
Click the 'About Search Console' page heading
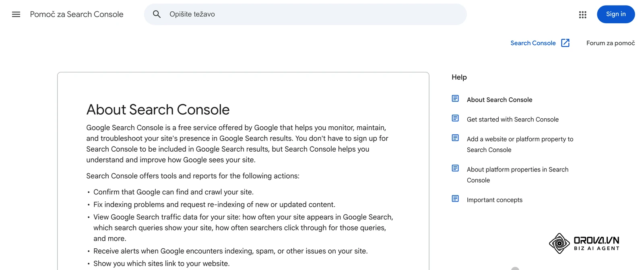tap(158, 109)
